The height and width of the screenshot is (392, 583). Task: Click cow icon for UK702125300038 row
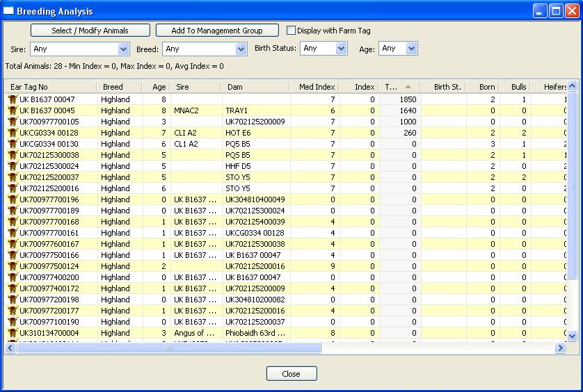12,155
